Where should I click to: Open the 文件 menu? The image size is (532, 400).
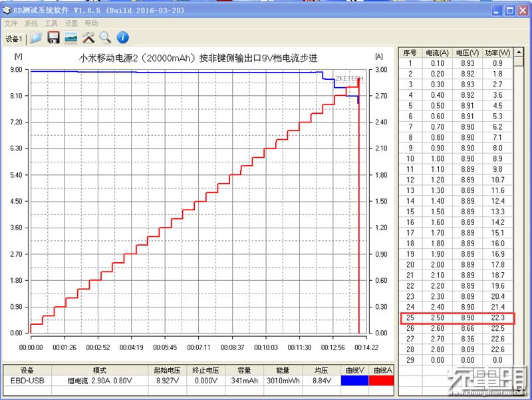coord(11,23)
